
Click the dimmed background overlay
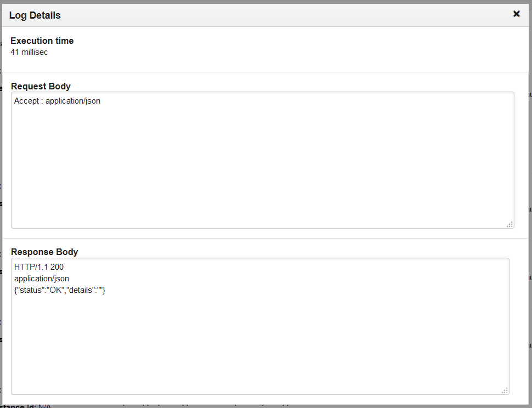click(529, 219)
